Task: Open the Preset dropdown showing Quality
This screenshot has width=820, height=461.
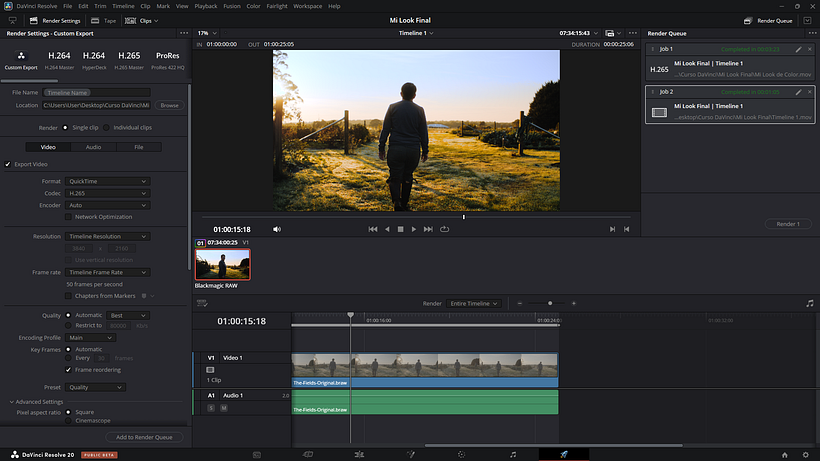Action: (95, 387)
